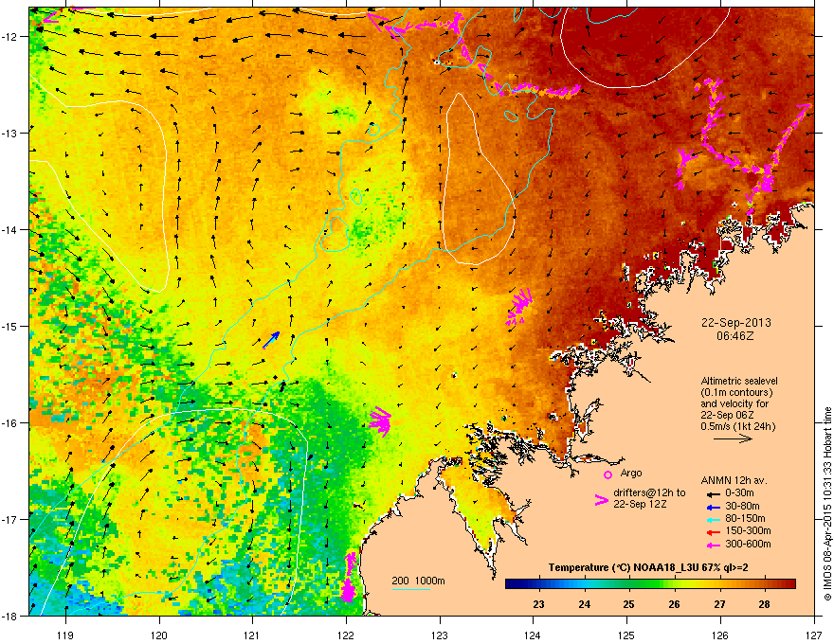The image size is (834, 644).
Task: Click the time label 06:46Z
Action: click(x=735, y=336)
